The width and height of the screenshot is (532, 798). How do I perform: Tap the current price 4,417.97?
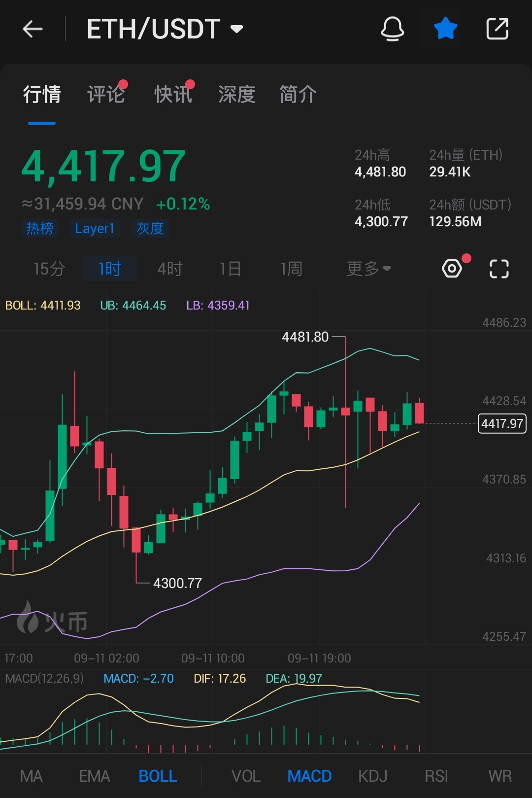tap(103, 167)
